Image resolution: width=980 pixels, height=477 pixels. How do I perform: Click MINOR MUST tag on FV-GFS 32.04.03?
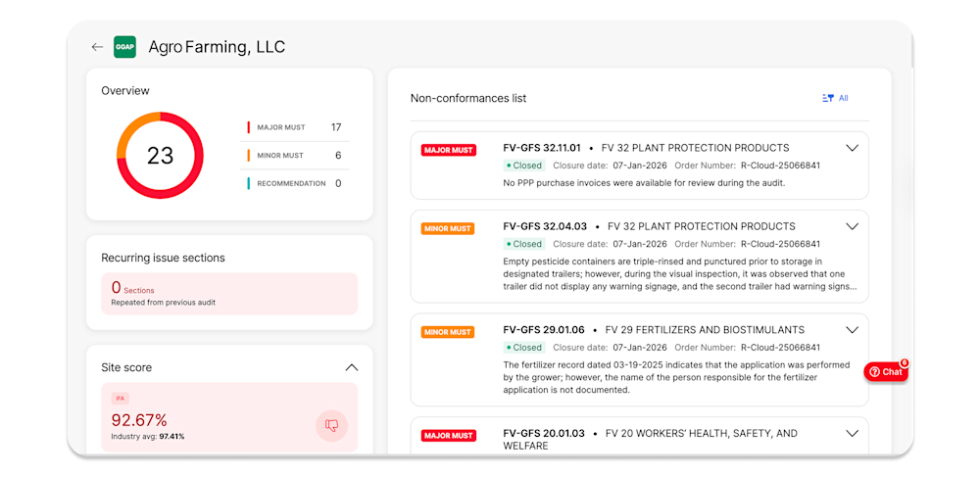pyautogui.click(x=448, y=228)
